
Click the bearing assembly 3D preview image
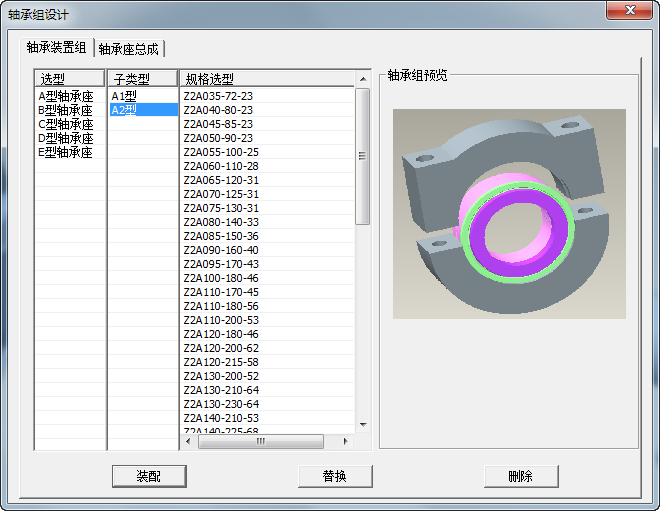pyautogui.click(x=509, y=214)
